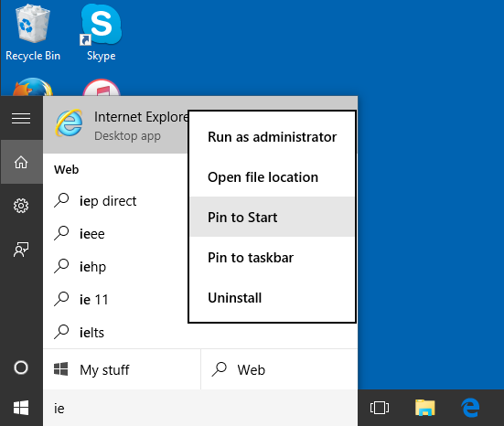Click the Cortana circle icon
This screenshot has width=504, height=426.
point(21,367)
